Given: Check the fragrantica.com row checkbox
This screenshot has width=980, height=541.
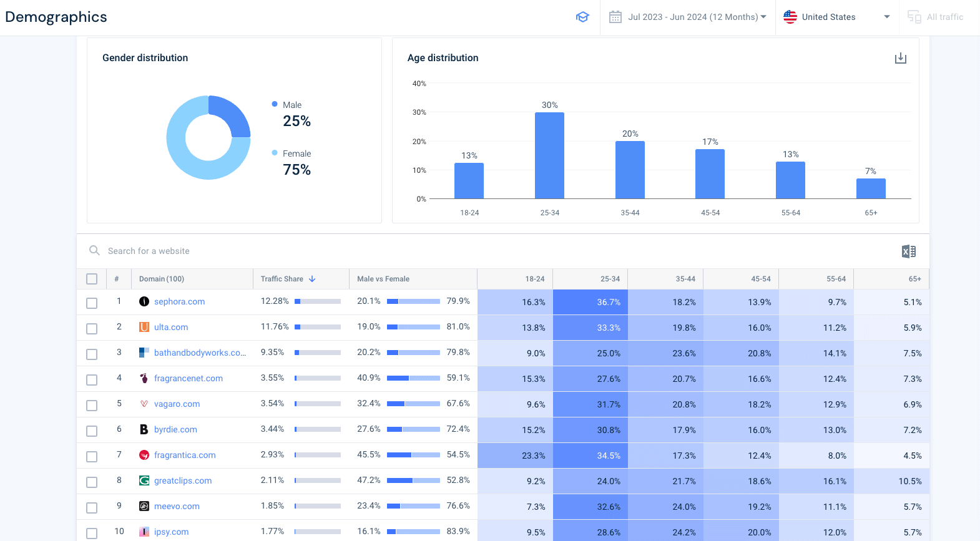Looking at the screenshot, I should coord(92,457).
